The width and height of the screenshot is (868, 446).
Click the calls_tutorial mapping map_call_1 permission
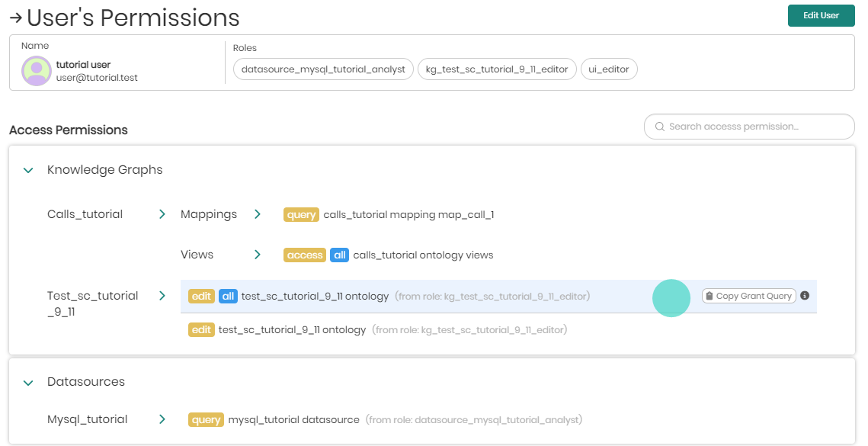(408, 215)
